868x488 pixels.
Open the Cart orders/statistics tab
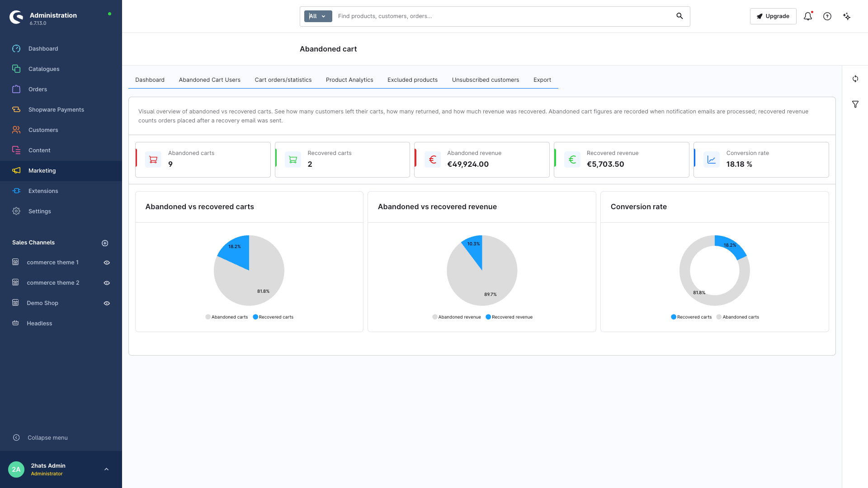[283, 80]
